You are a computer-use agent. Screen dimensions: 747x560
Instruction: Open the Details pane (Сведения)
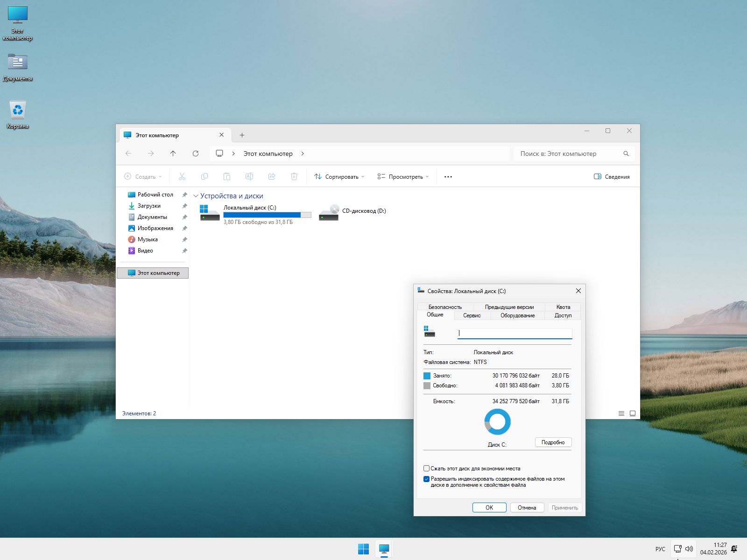click(x=612, y=177)
